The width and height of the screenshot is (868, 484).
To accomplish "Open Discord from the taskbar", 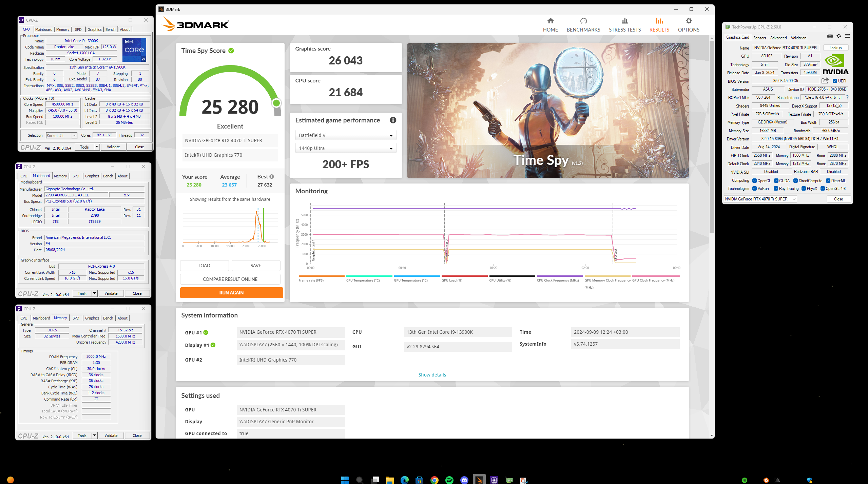I will point(464,480).
